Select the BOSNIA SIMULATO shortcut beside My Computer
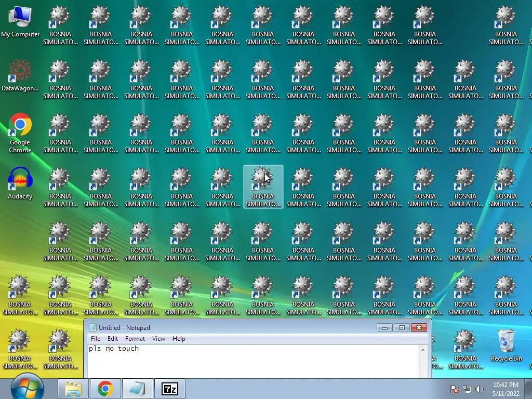 pyautogui.click(x=60, y=25)
